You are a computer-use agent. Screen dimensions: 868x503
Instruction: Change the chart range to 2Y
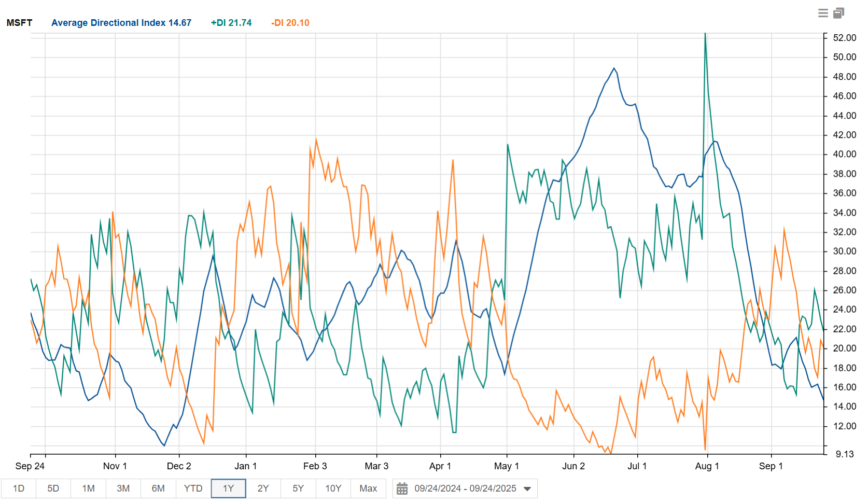click(x=263, y=488)
